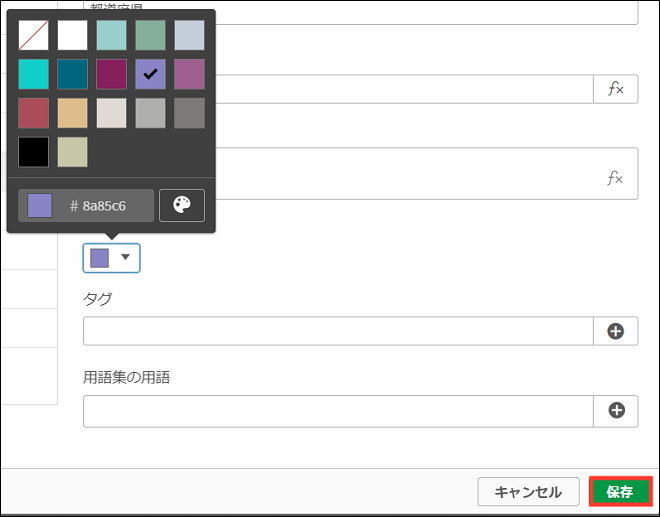Click the タグ input field

point(338,331)
